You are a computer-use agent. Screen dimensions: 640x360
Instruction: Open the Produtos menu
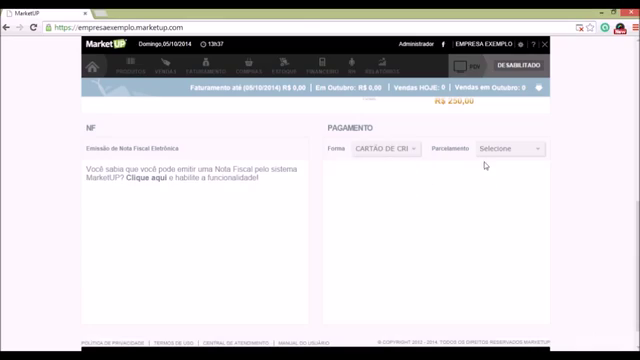[131, 66]
